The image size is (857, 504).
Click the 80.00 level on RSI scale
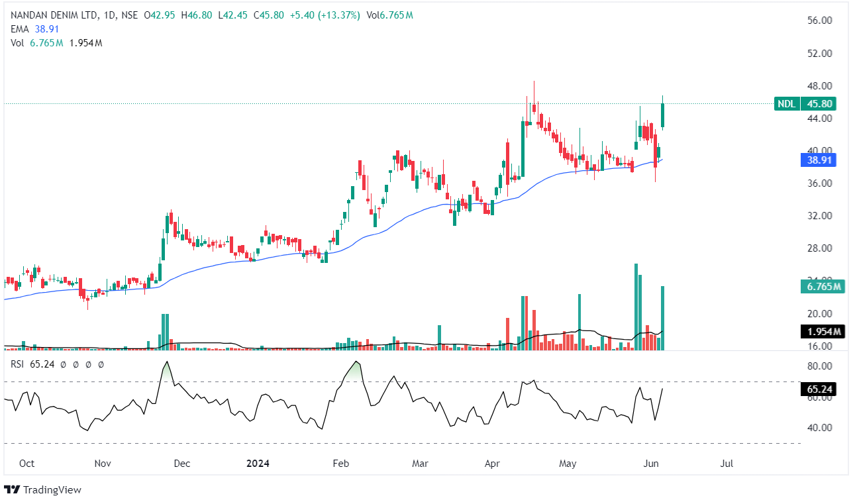pos(821,366)
